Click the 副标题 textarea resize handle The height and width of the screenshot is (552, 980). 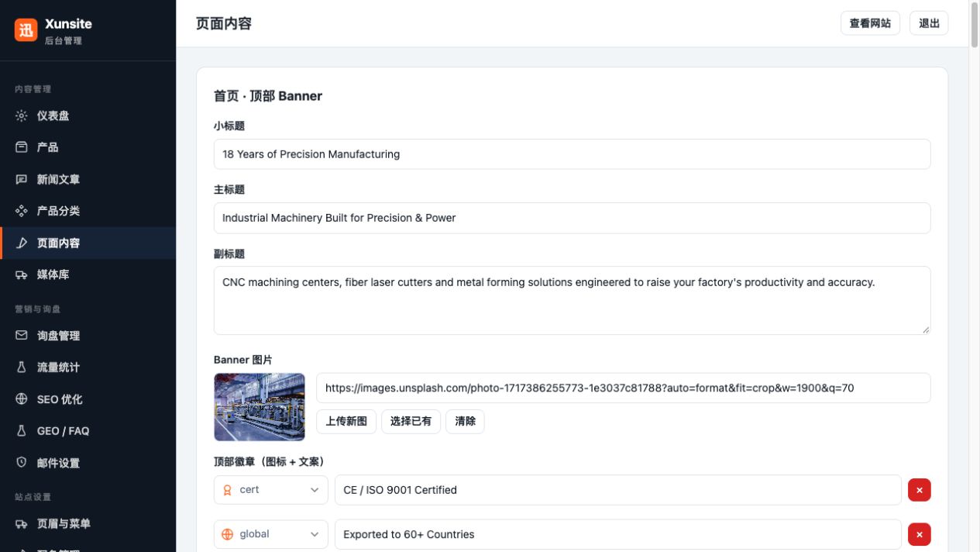[x=925, y=329]
